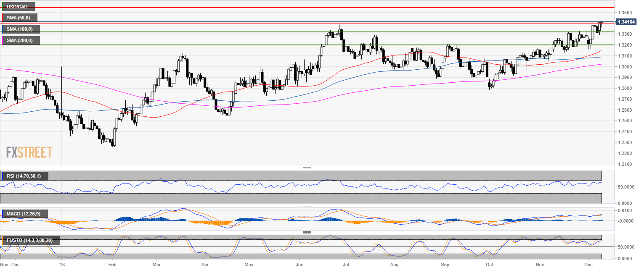Click the FXStreet watermark logo
The width and height of the screenshot is (644, 270).
coord(29,152)
